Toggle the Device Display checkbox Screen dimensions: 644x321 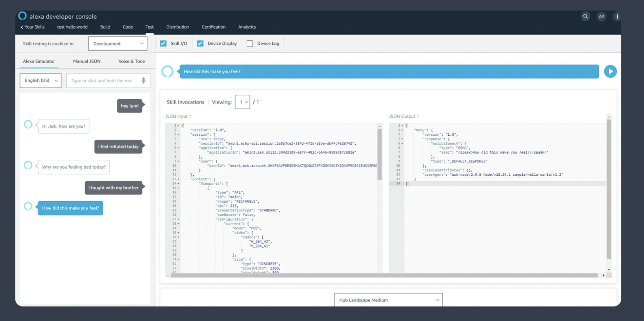click(x=200, y=43)
